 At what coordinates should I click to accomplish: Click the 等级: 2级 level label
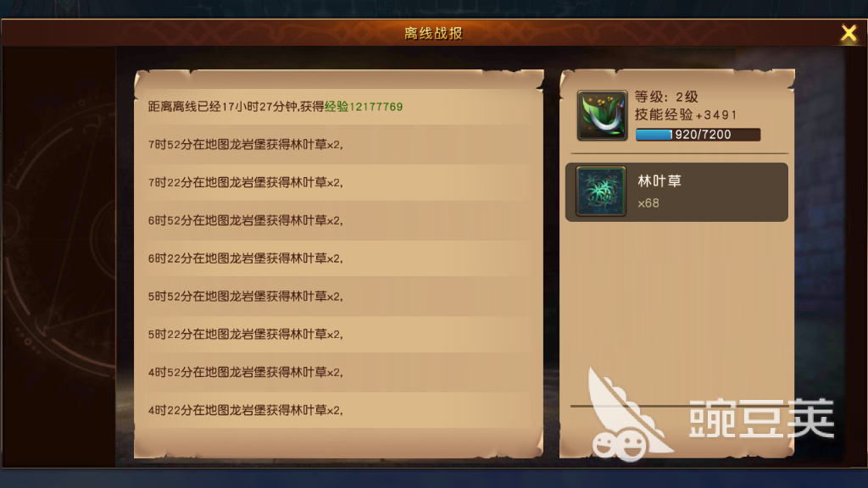[666, 97]
